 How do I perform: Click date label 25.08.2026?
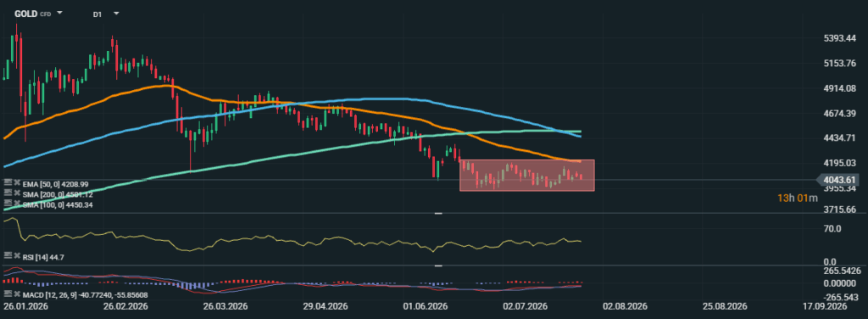tap(726, 305)
